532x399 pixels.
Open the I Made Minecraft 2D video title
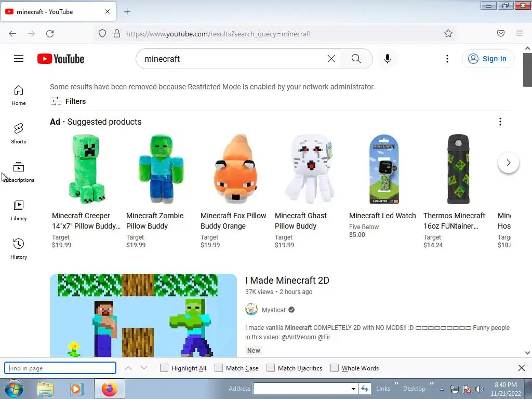click(287, 281)
